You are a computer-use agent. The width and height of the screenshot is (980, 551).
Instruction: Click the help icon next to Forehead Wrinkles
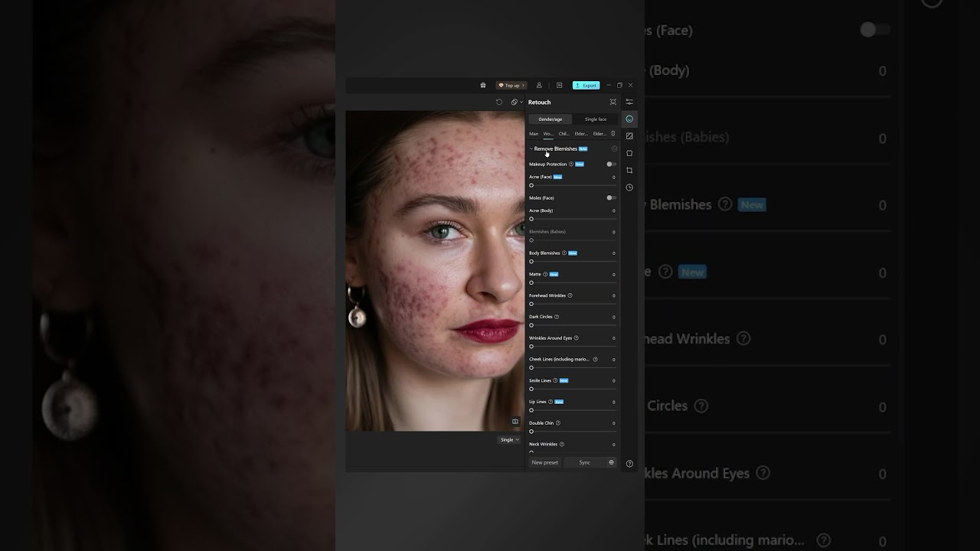570,295
